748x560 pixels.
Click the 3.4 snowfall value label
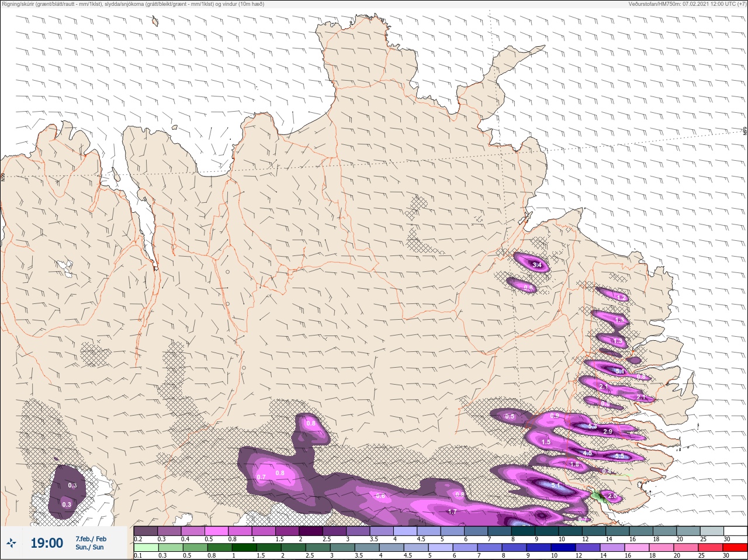(x=538, y=265)
